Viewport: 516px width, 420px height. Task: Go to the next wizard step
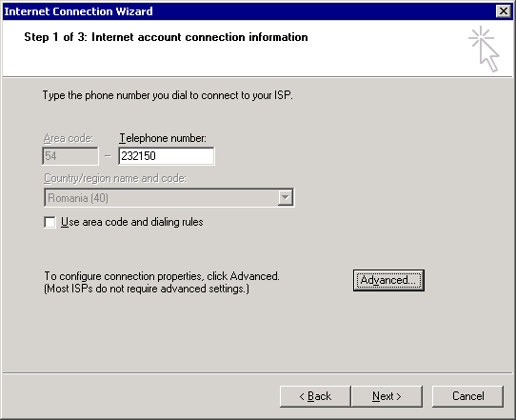tap(387, 396)
